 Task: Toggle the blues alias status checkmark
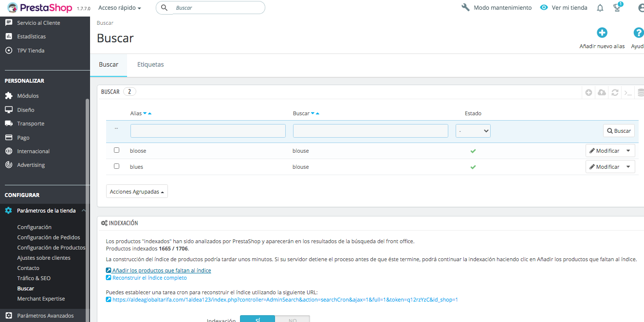point(473,167)
